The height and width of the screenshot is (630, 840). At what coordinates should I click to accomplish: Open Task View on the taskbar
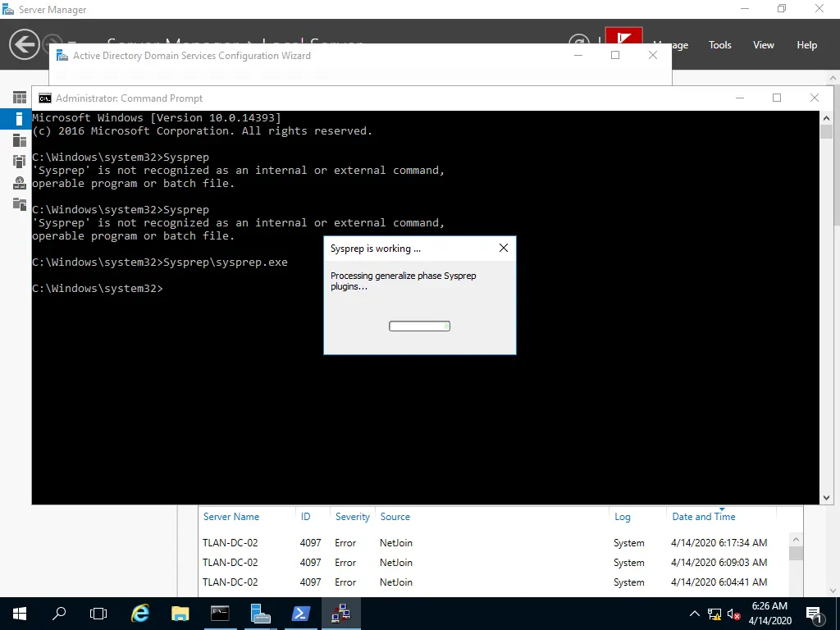pyautogui.click(x=98, y=613)
